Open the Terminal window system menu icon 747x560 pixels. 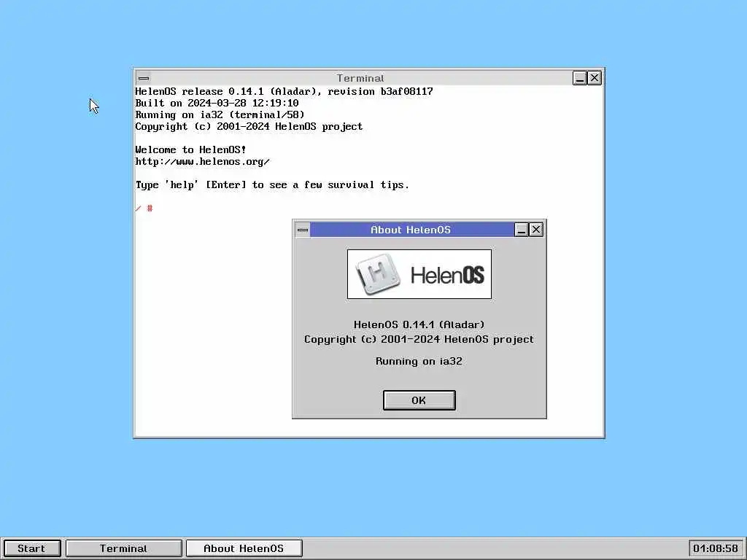tap(144, 78)
